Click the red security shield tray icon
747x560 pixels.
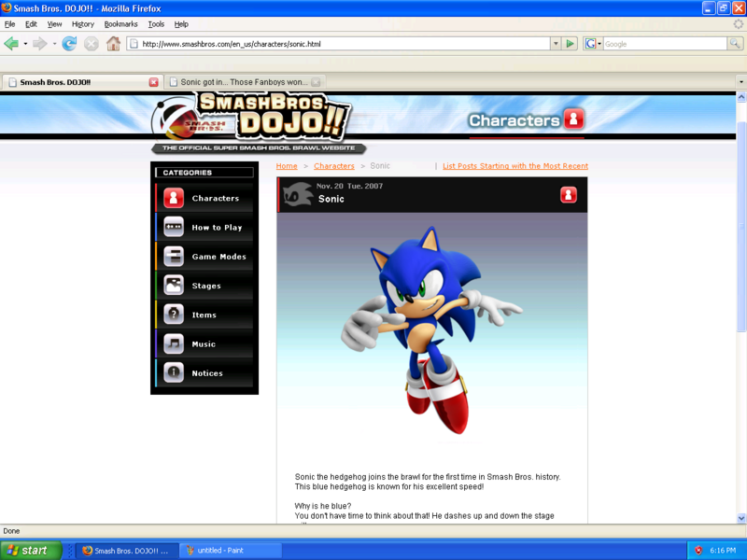[698, 551]
